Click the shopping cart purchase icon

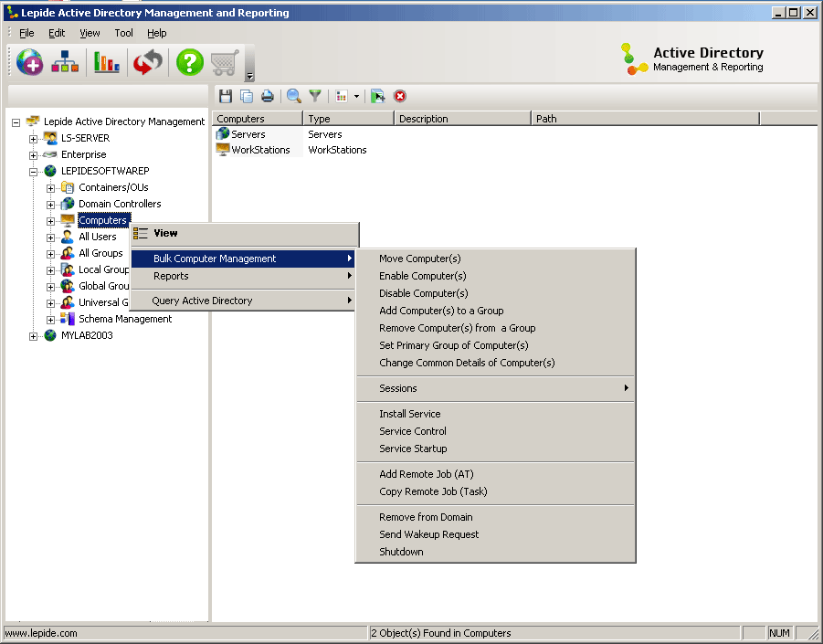point(225,62)
